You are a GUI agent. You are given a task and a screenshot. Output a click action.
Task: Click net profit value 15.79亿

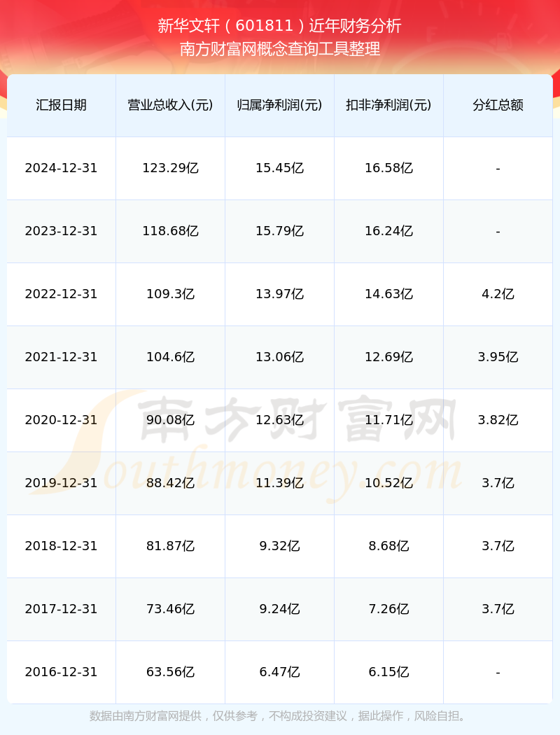[280, 231]
